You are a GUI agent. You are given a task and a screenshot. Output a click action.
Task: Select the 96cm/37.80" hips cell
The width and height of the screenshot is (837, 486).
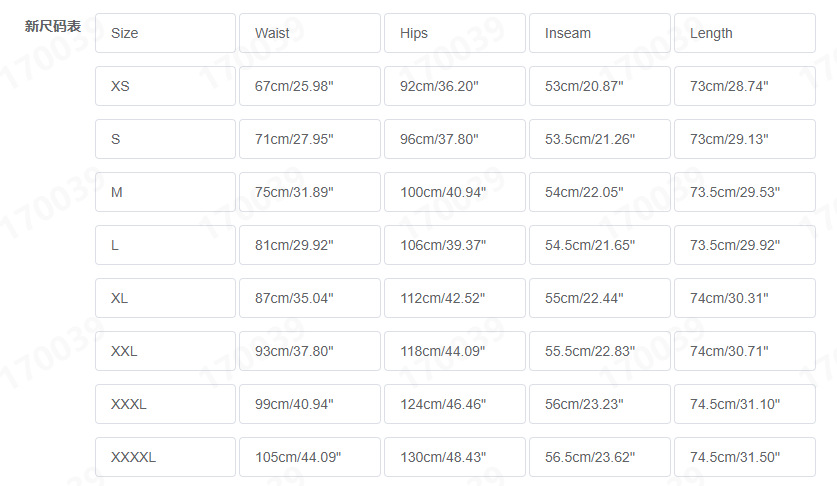454,139
